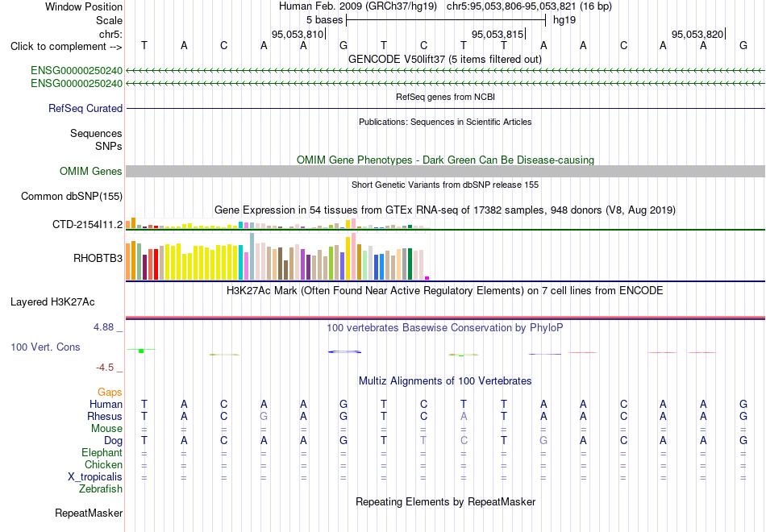Click the Scale label in ruler
766x532 pixels.
click(x=109, y=20)
